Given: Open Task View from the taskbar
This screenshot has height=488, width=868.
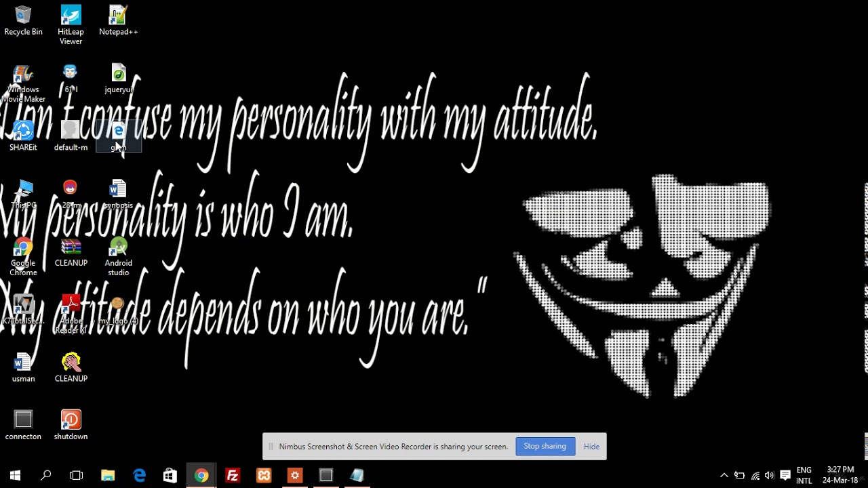Looking at the screenshot, I should (76, 475).
